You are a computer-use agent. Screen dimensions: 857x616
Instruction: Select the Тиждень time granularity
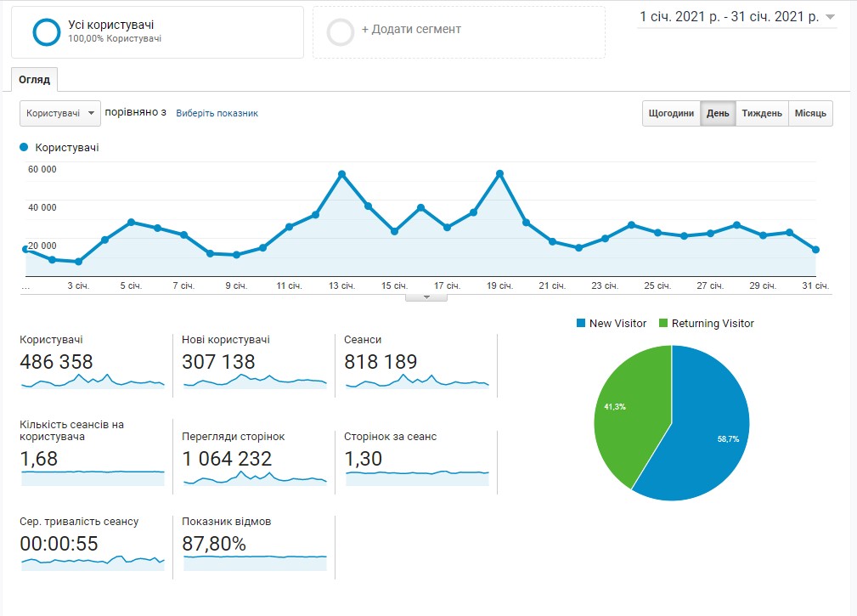pyautogui.click(x=761, y=114)
